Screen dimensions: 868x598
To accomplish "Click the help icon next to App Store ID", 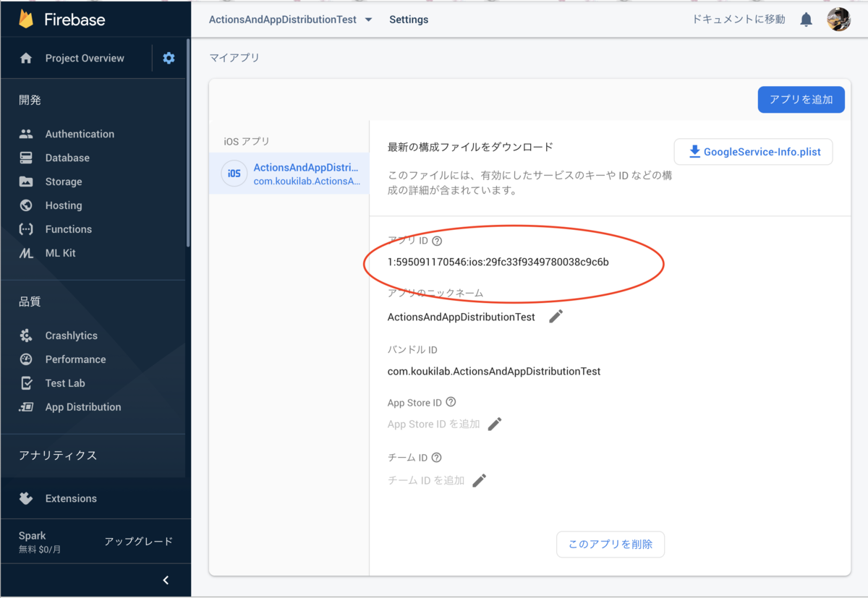I will [x=451, y=402].
